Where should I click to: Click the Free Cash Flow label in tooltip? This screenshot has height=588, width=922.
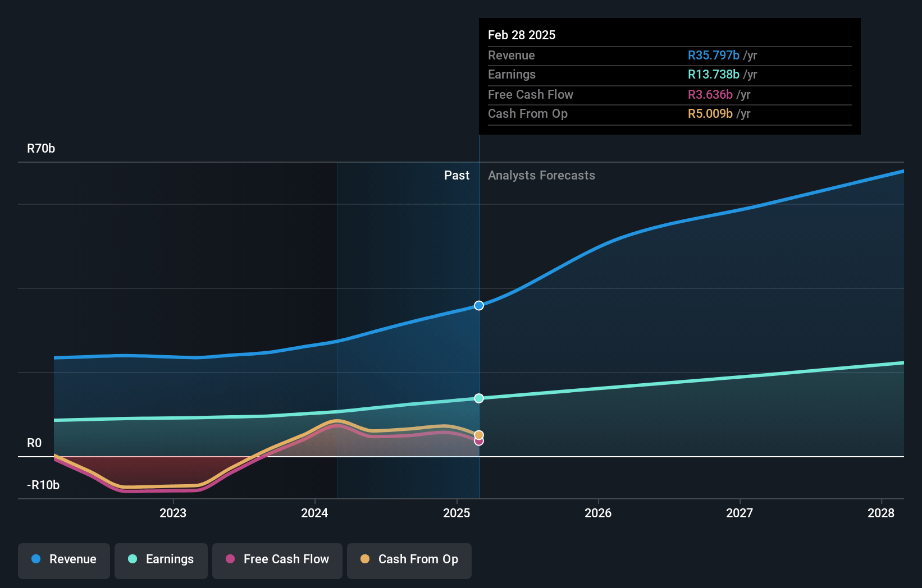point(531,94)
